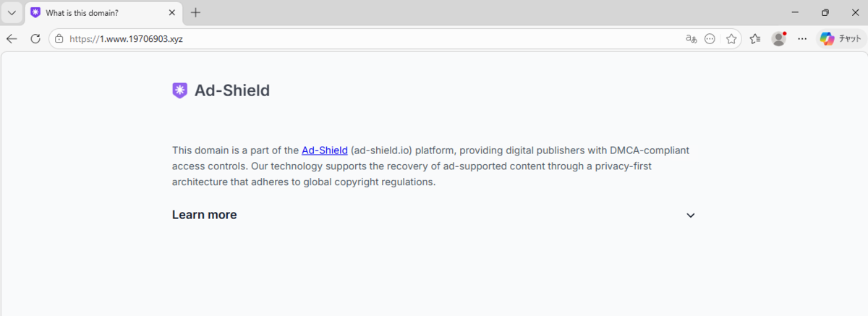This screenshot has width=868, height=316.
Task: Open the profile avatar menu
Action: click(779, 39)
